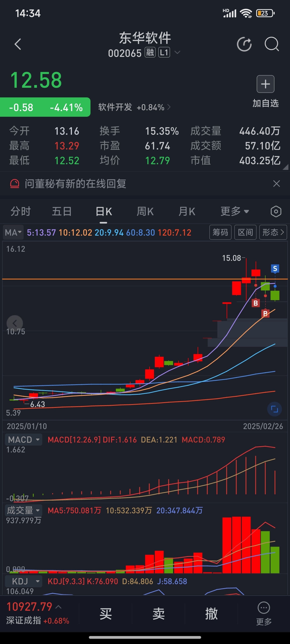Screen dimensions: 290x644
Task: Tap the fullscreen chart expand icon
Action: point(274,409)
